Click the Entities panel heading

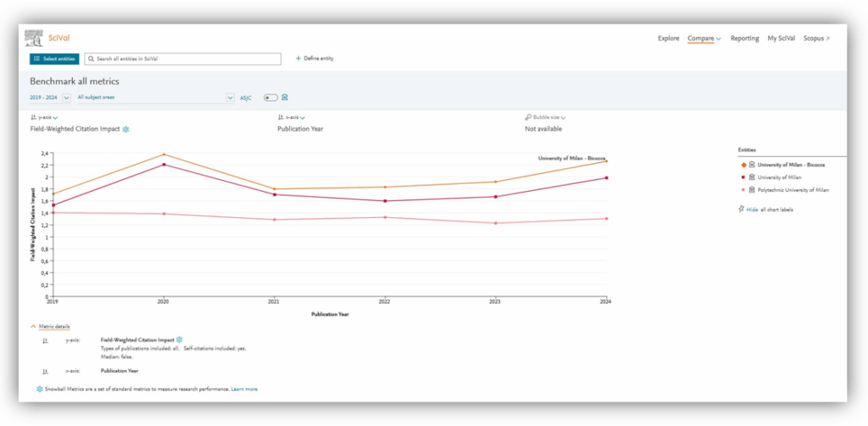(x=747, y=149)
